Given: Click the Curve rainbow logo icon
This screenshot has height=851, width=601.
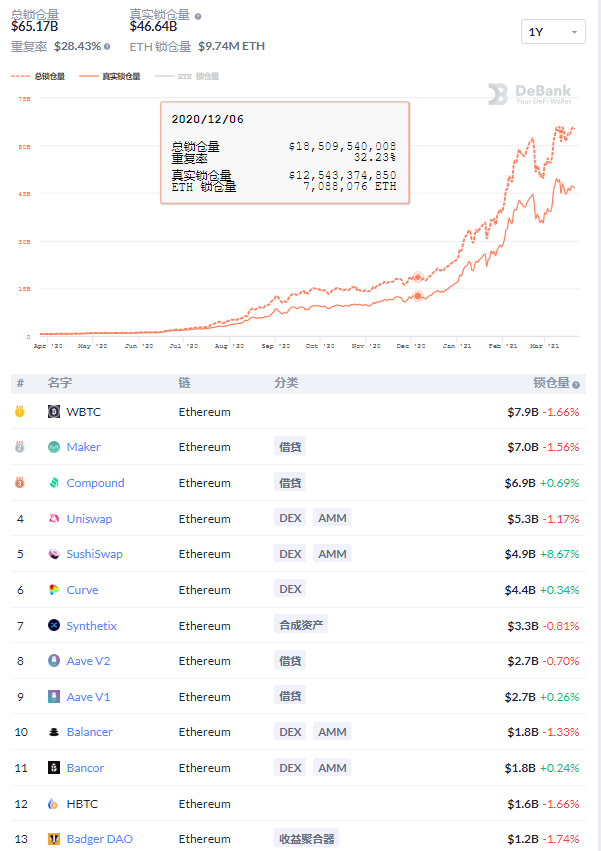Looking at the screenshot, I should [54, 590].
